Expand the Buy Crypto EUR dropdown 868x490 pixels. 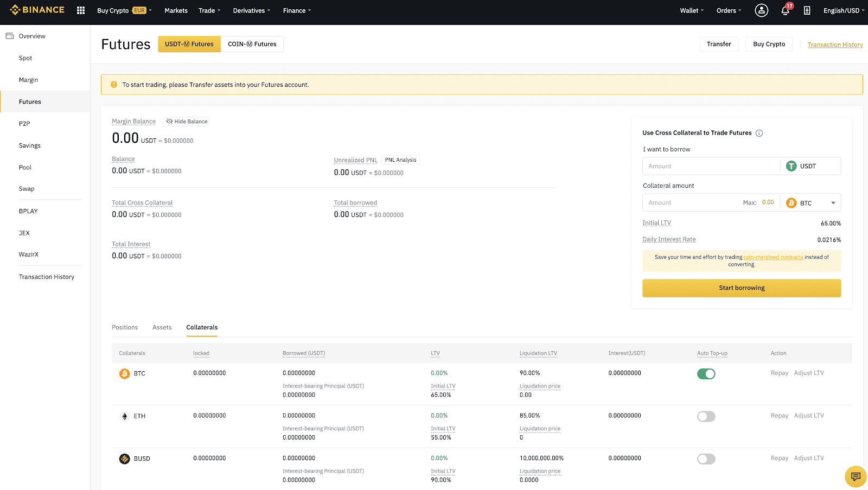[x=124, y=10]
